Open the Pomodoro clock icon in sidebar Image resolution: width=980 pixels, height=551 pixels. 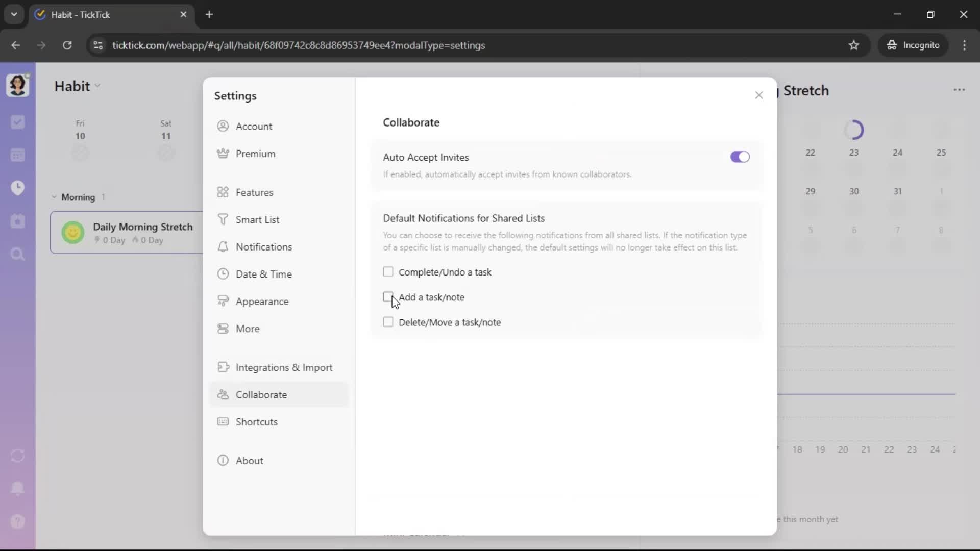point(17,188)
